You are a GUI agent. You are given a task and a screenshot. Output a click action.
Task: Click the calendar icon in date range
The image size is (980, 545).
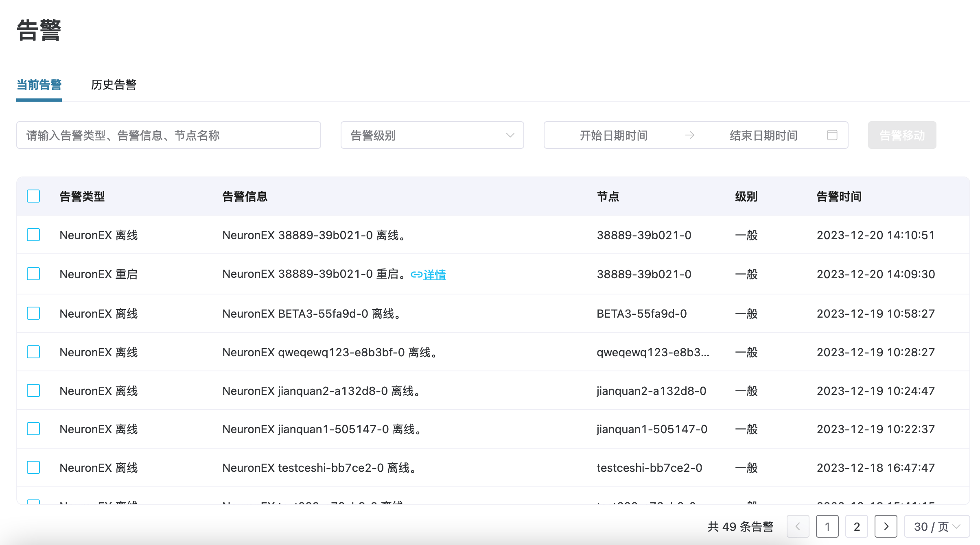832,135
